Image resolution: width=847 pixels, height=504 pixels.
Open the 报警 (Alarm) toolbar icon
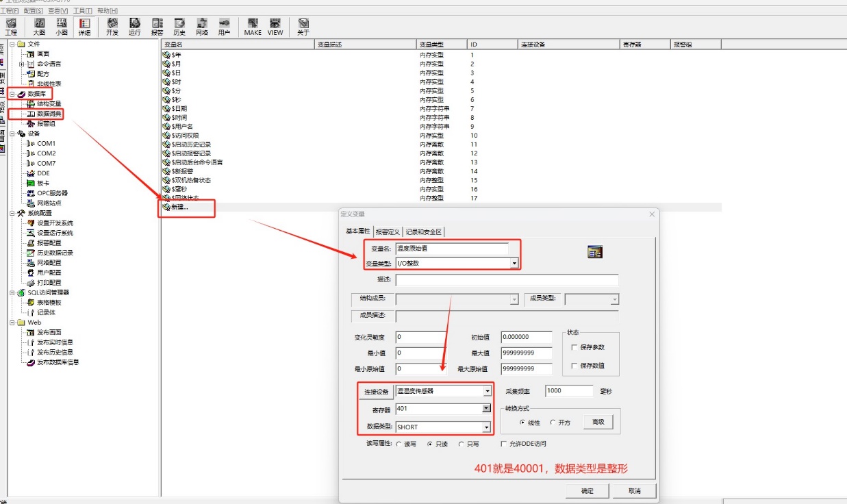pos(157,27)
